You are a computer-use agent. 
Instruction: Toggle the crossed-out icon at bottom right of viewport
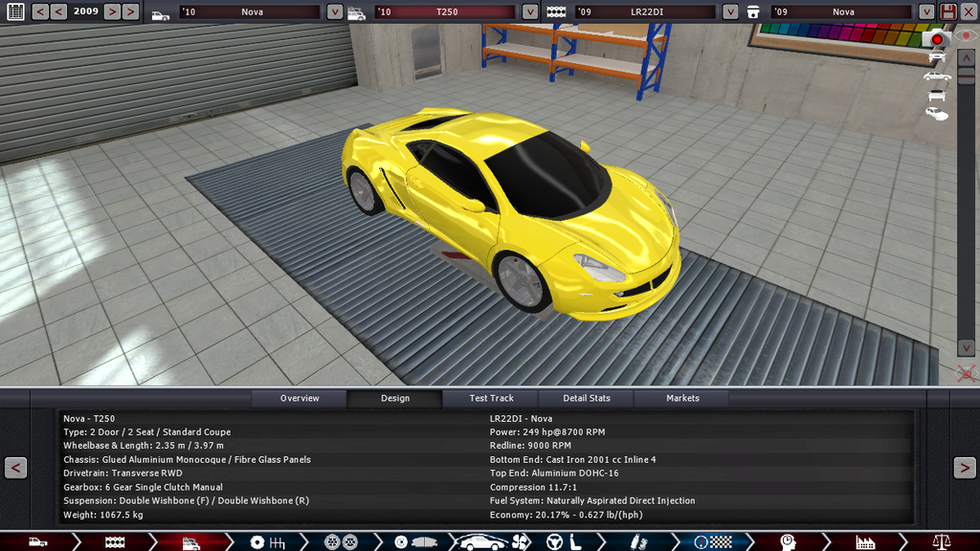click(967, 372)
